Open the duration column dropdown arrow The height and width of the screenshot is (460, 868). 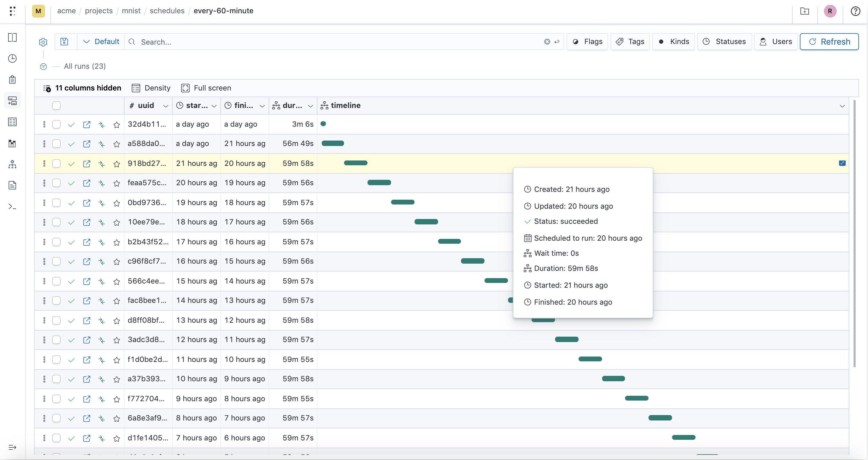(310, 106)
